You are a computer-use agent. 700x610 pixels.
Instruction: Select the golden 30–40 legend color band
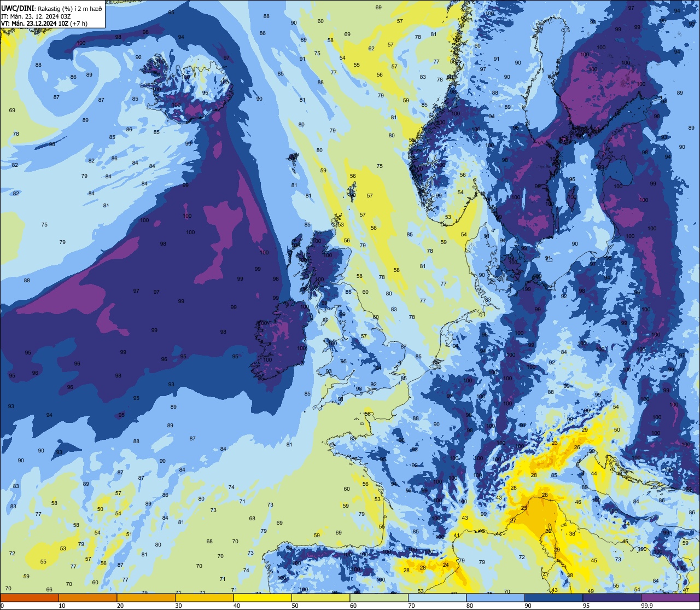(204, 598)
